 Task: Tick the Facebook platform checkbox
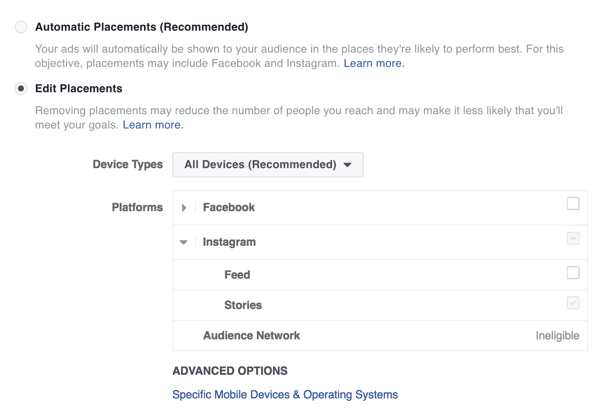573,204
